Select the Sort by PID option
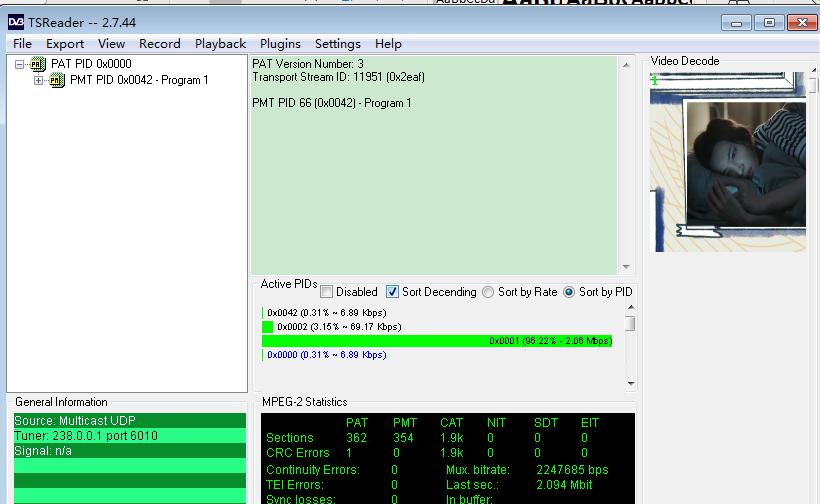Image resolution: width=820 pixels, height=504 pixels. click(x=569, y=292)
